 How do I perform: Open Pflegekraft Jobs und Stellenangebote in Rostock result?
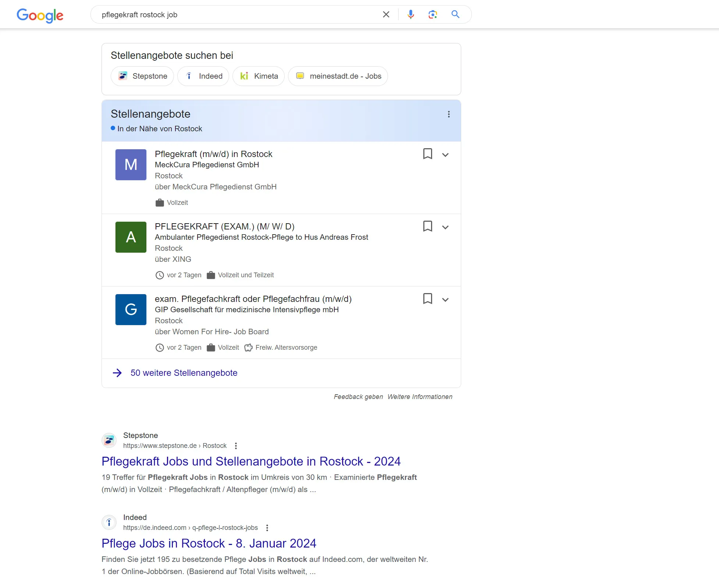point(251,461)
